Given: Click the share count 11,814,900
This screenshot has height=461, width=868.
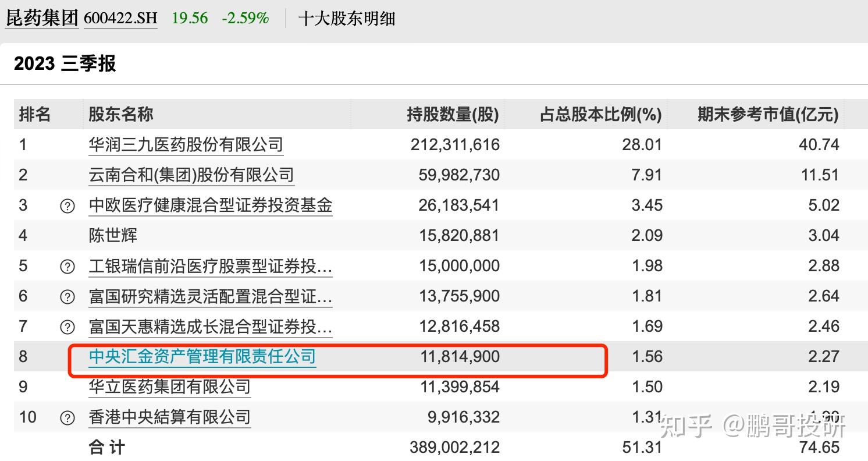Looking at the screenshot, I should [x=459, y=356].
